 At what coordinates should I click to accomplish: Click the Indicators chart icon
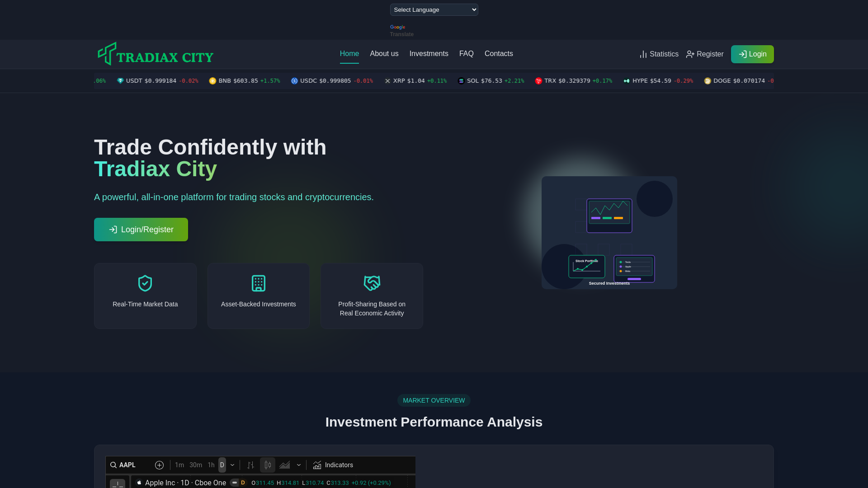click(x=317, y=465)
